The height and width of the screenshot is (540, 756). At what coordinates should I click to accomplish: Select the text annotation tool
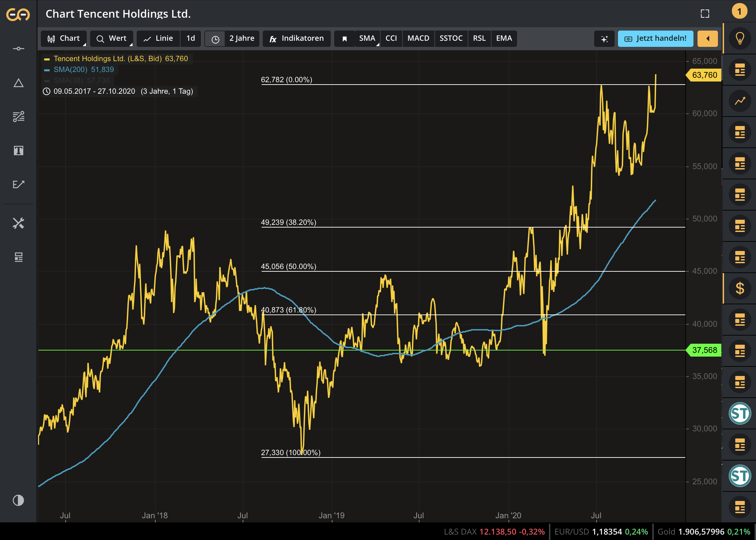click(x=18, y=150)
